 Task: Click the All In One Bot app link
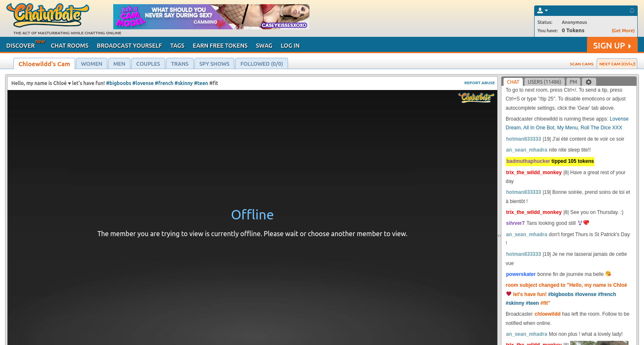pyautogui.click(x=539, y=128)
